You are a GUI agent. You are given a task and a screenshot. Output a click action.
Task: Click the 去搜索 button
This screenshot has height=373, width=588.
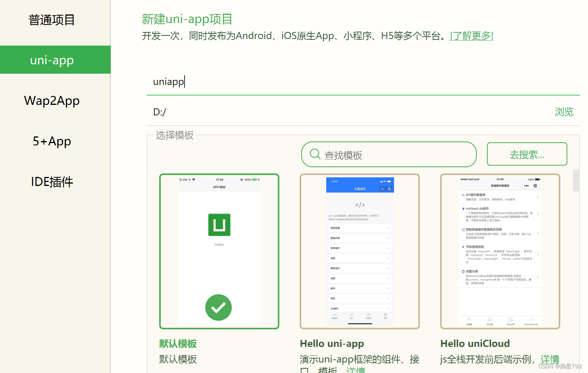(x=527, y=154)
